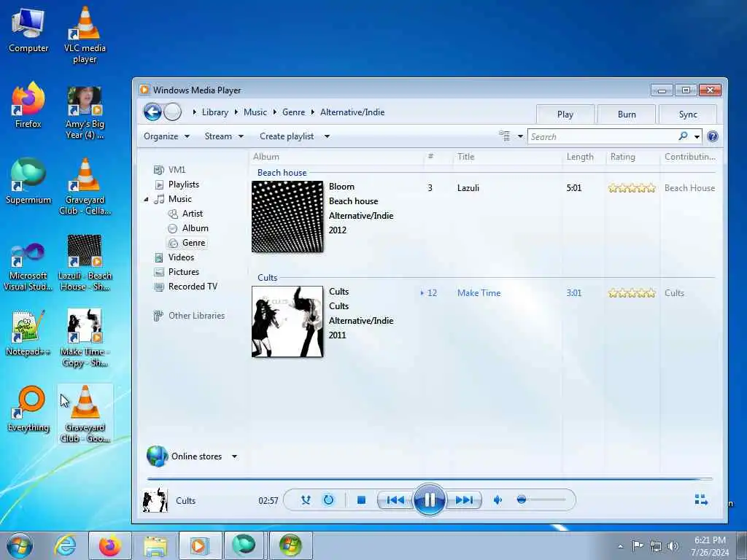Click the volume slider handle
Viewport: 747px width, 560px height.
point(522,499)
